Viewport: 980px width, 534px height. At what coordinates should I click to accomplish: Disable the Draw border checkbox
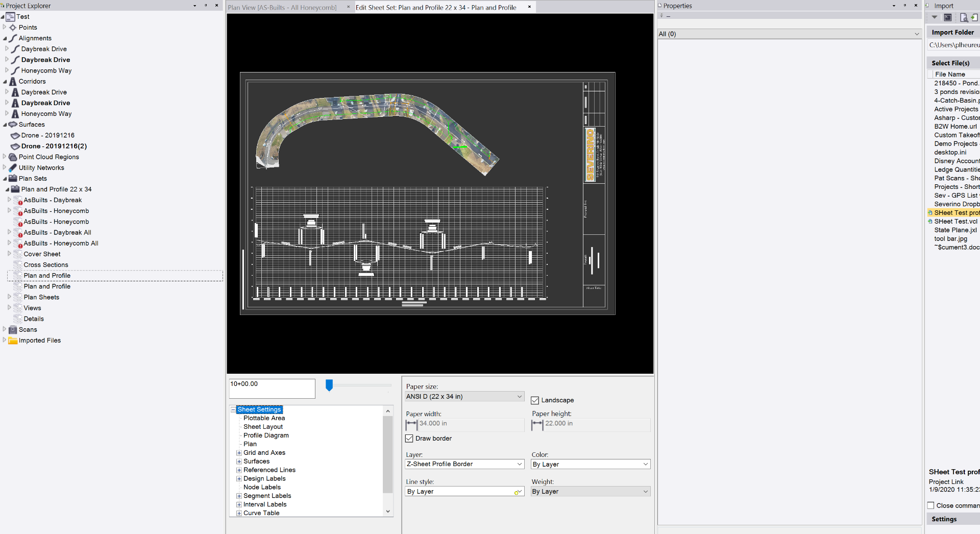pos(409,438)
